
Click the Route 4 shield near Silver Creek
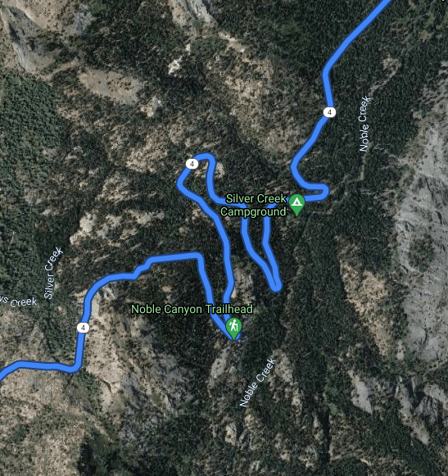83,328
